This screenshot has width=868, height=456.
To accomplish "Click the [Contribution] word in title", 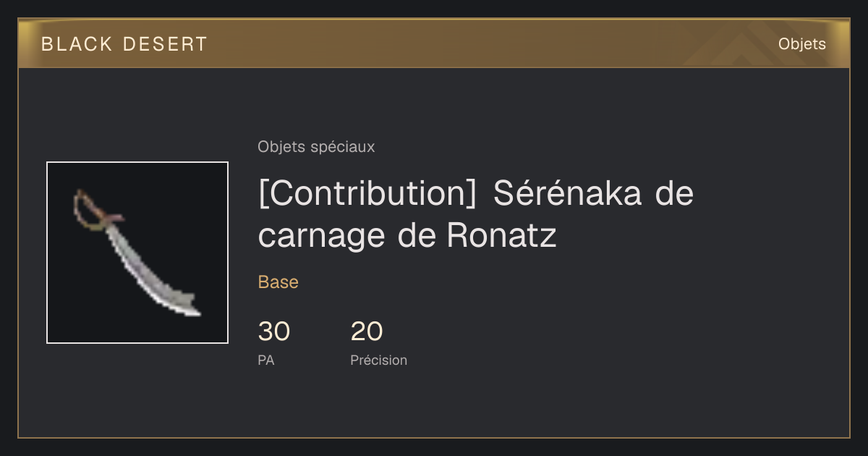I will pos(367,194).
